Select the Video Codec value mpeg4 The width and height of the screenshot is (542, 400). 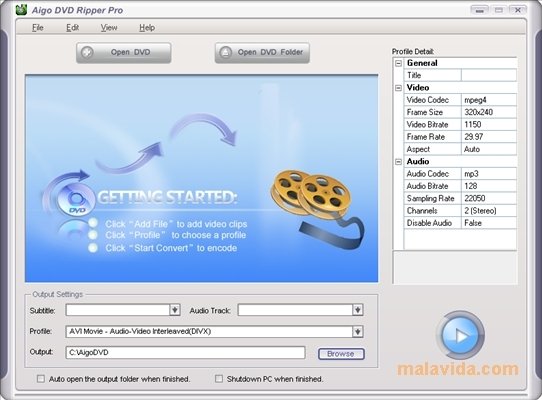(x=489, y=100)
